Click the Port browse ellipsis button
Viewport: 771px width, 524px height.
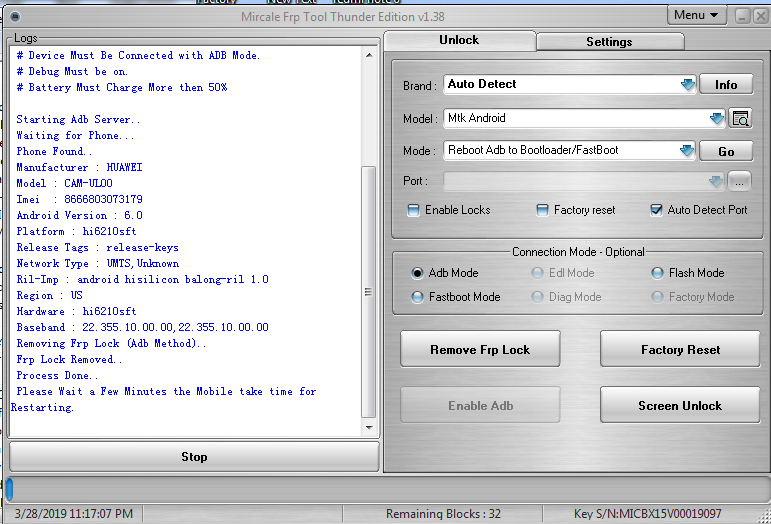point(739,182)
